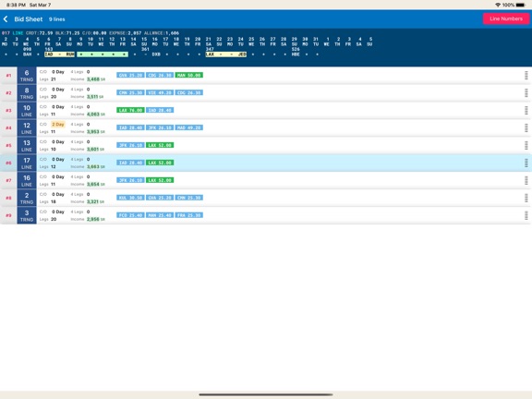Click the green days-off block in calendar
Screen dimensions: 532x399
tap(103, 54)
